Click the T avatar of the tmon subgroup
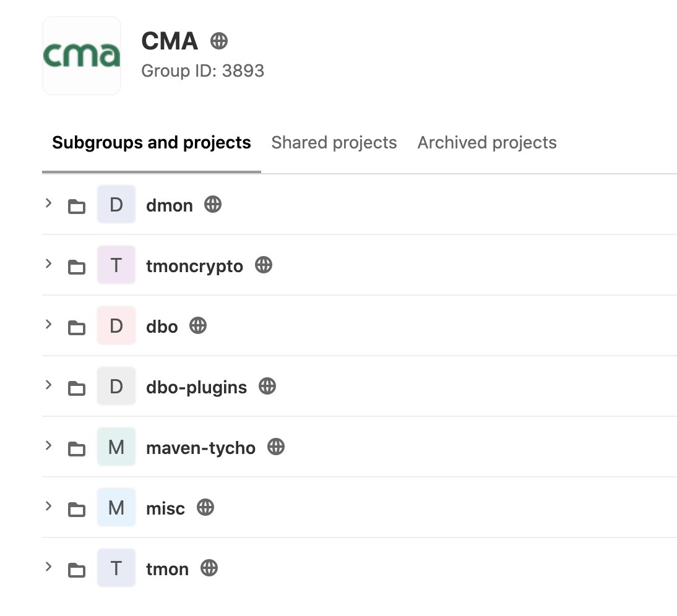This screenshot has height=616, width=677. (x=116, y=568)
